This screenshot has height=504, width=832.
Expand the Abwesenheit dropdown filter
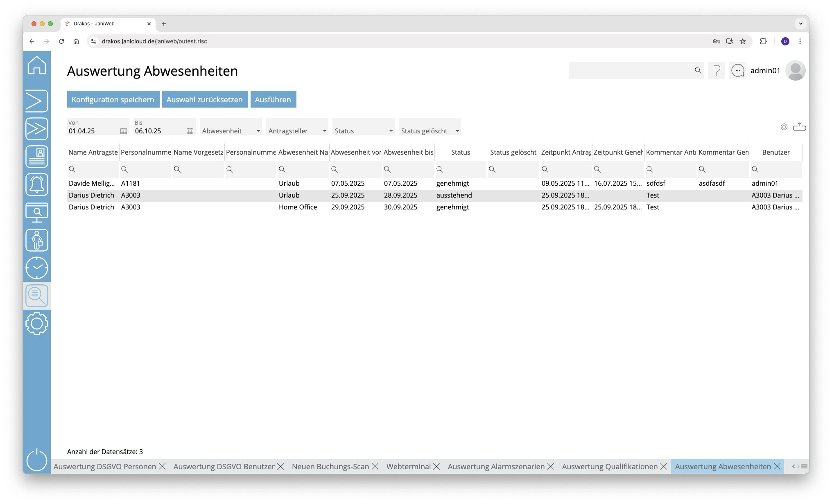(231, 131)
